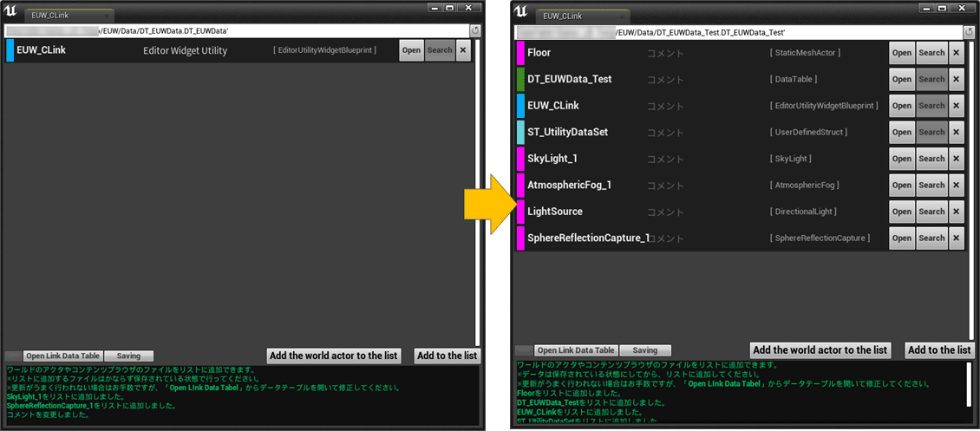Viewport: 980px width, 431px height.
Task: Remove EUW_CLink row in left window
Action: pos(463,50)
